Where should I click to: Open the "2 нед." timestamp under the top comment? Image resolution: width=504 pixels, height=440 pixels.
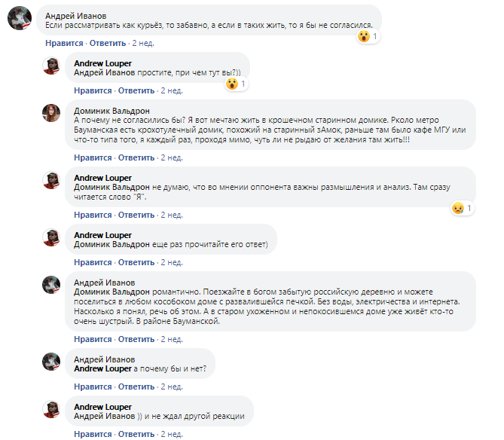click(x=142, y=43)
